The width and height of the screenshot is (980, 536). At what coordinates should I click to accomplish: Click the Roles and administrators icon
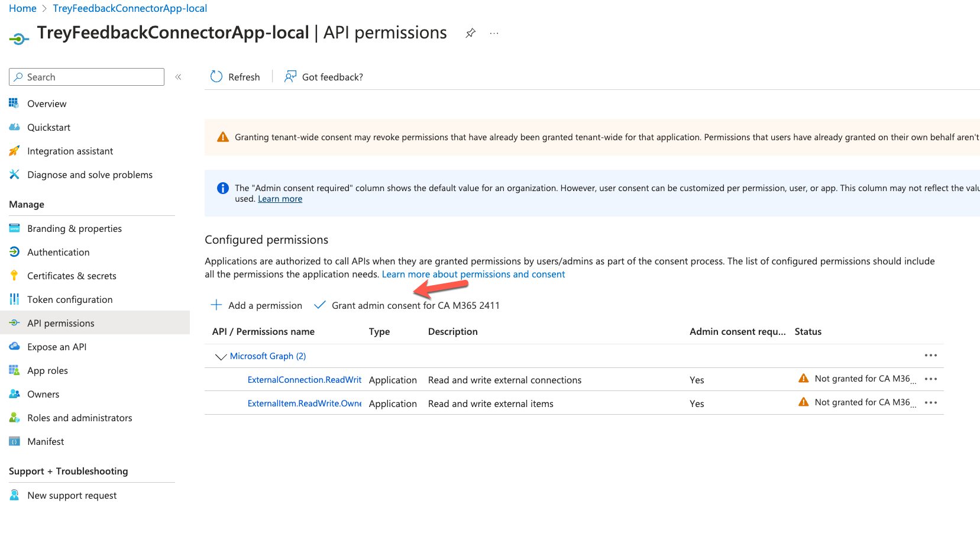14,418
